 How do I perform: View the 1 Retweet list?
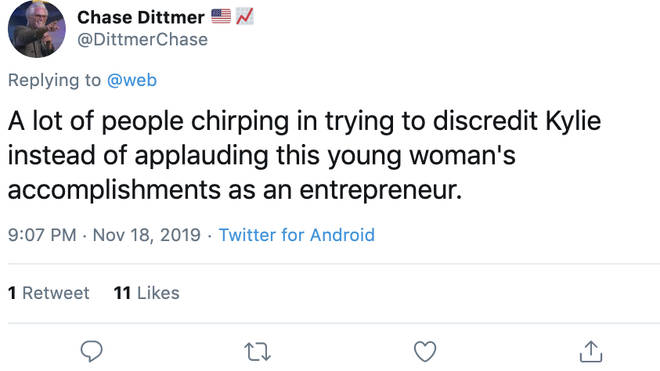[x=49, y=293]
